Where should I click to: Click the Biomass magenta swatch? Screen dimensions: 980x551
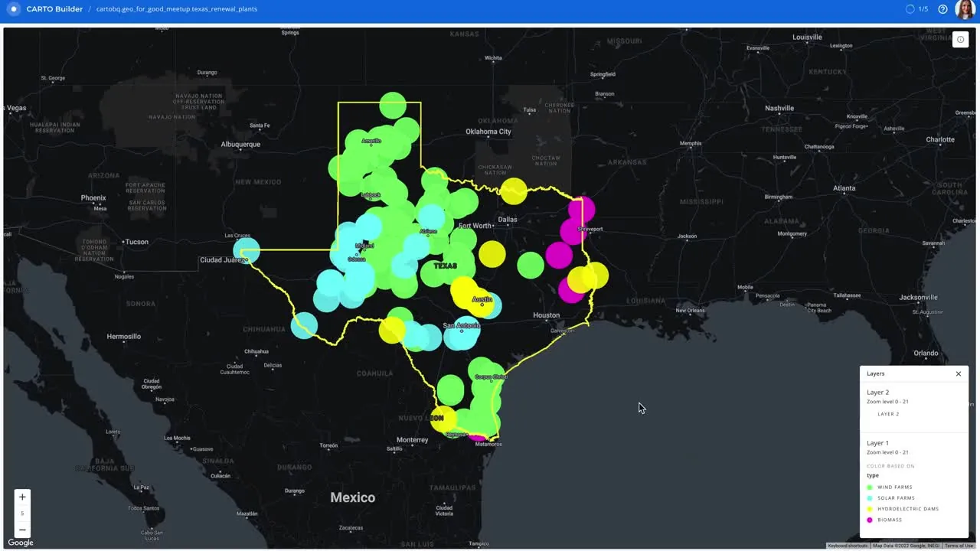pos(870,520)
